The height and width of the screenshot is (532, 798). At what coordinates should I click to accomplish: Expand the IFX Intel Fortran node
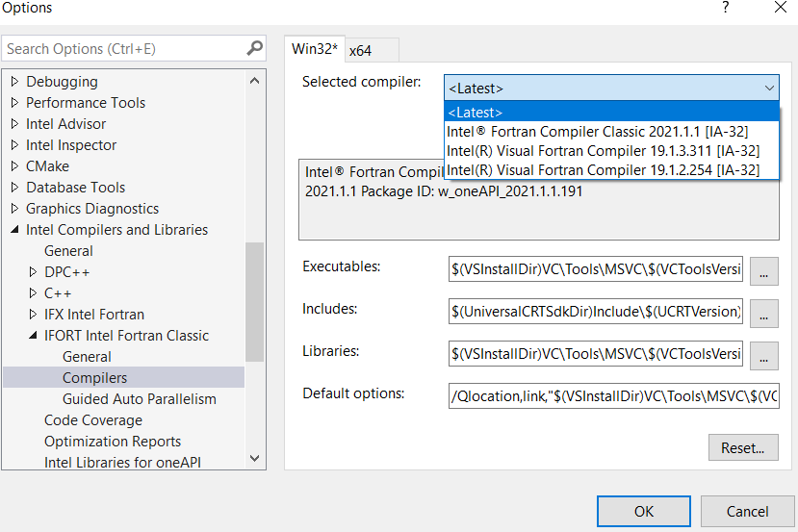point(33,315)
